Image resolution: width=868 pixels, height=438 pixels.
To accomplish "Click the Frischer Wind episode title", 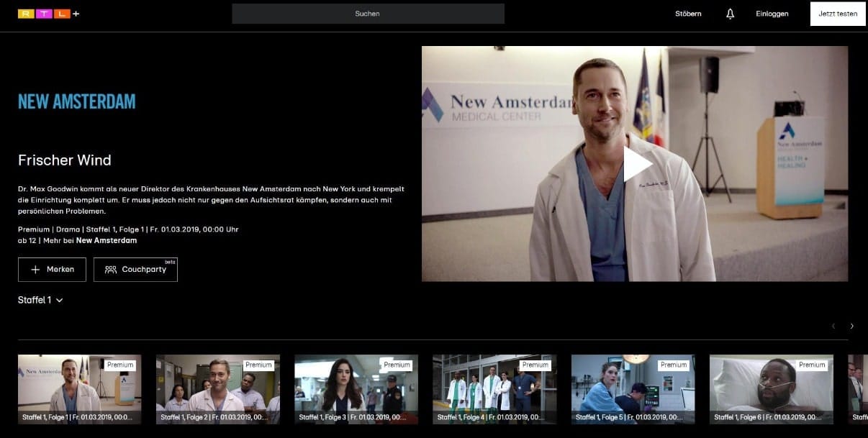I will point(65,160).
